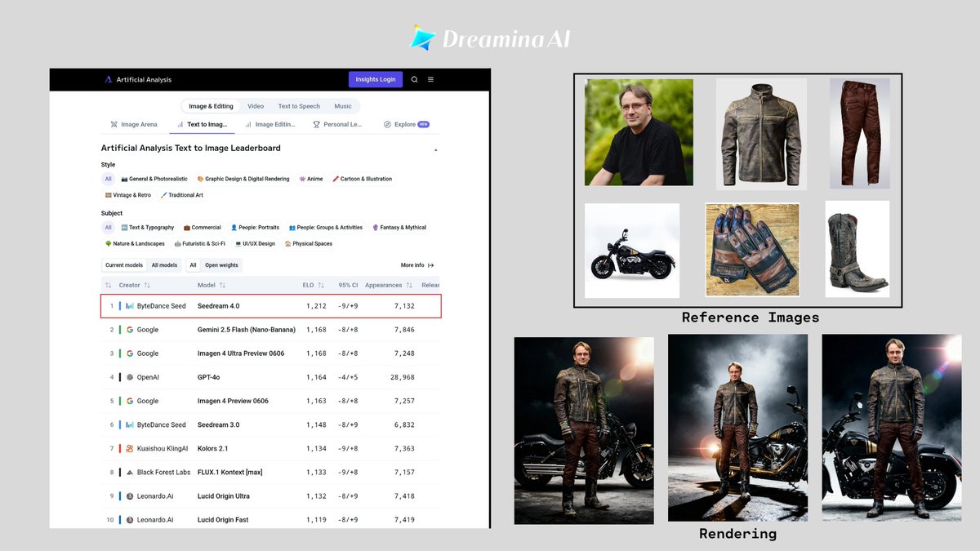Sort by ELO using its sort arrows
The image size is (980, 551).
[321, 286]
